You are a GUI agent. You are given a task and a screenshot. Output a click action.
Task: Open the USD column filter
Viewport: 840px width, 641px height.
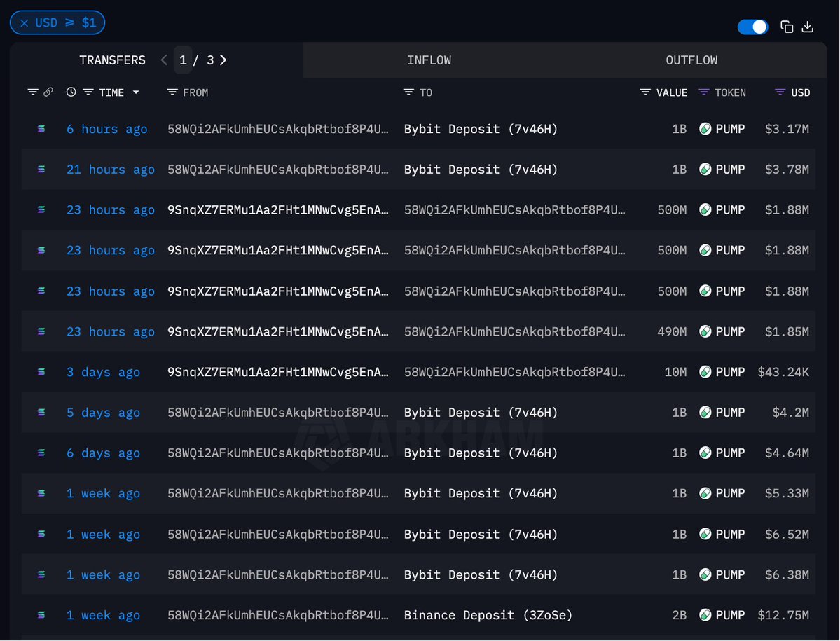point(780,92)
